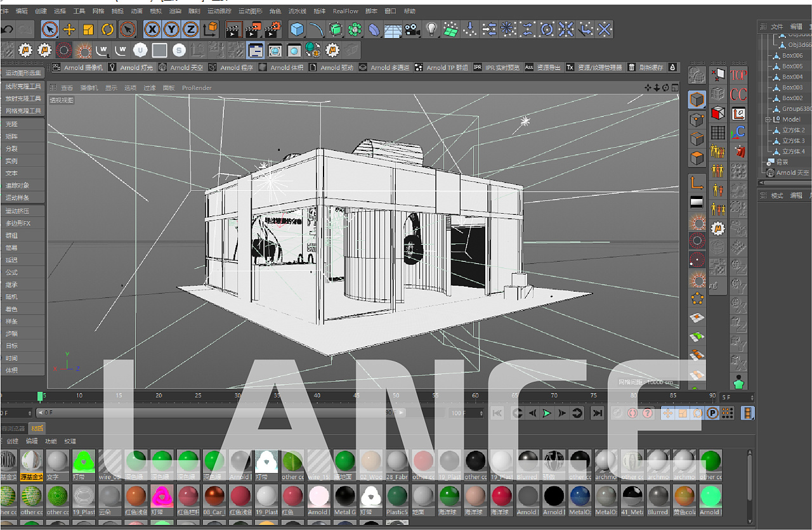This screenshot has width=812, height=530.
Task: Select the 黄色cola material swatch
Action: click(x=684, y=500)
